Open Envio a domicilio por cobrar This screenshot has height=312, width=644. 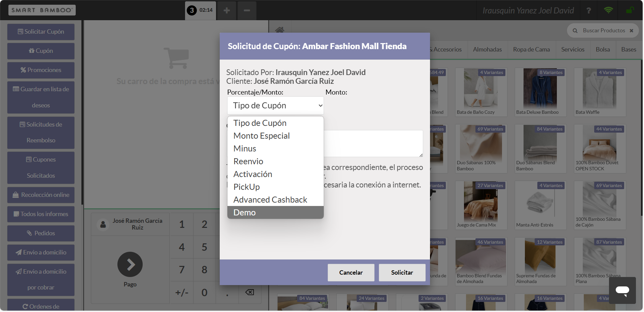[x=41, y=280]
